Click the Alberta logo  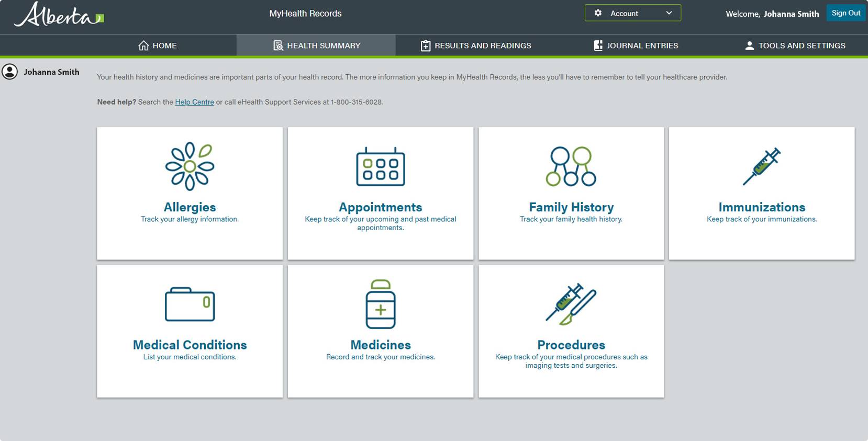pyautogui.click(x=59, y=14)
